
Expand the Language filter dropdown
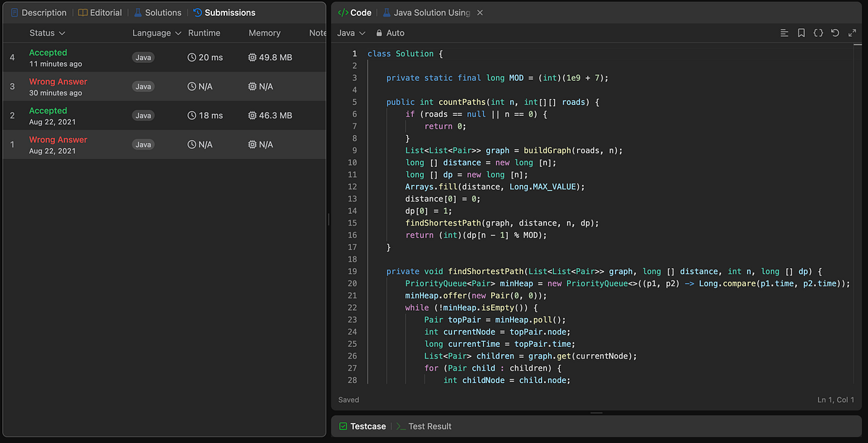[156, 33]
